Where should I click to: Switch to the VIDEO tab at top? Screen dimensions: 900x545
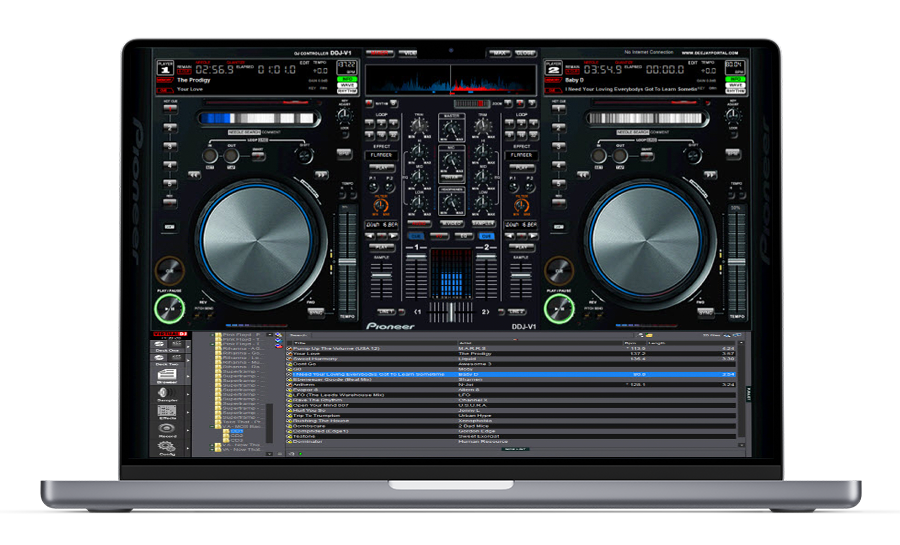(408, 53)
